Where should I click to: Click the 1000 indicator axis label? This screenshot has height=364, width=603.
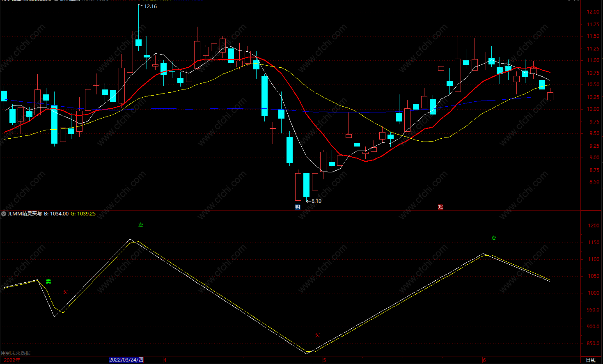[594, 293]
